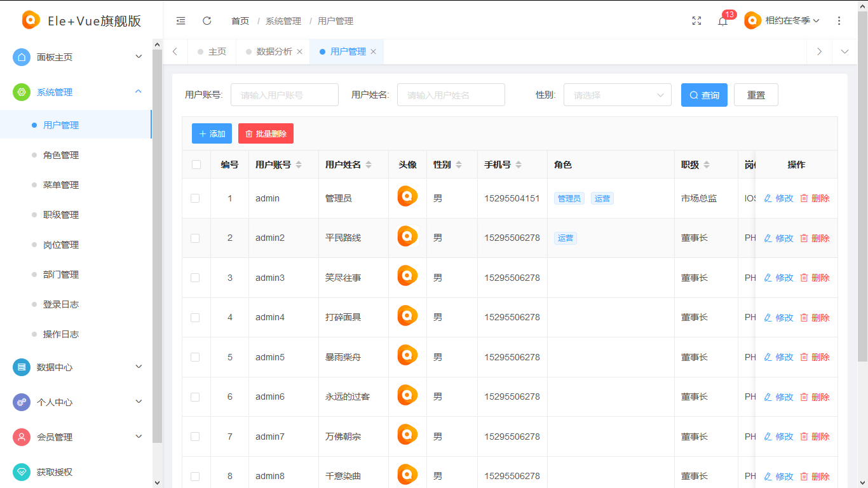
Task: Click user avatar in top header
Action: point(752,20)
